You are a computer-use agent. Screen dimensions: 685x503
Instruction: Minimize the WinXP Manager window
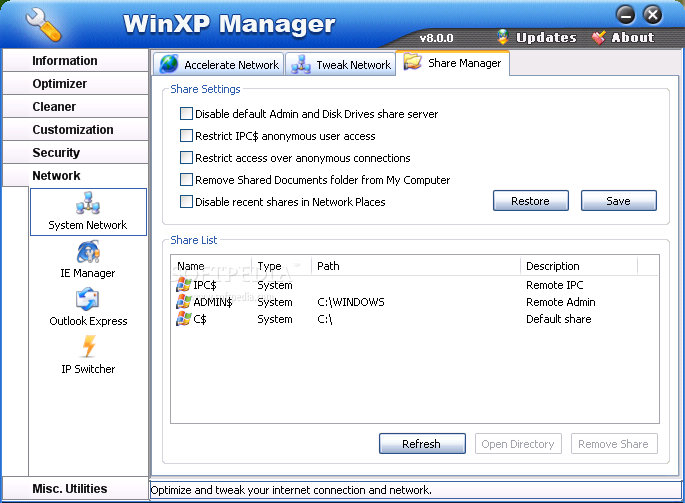626,15
